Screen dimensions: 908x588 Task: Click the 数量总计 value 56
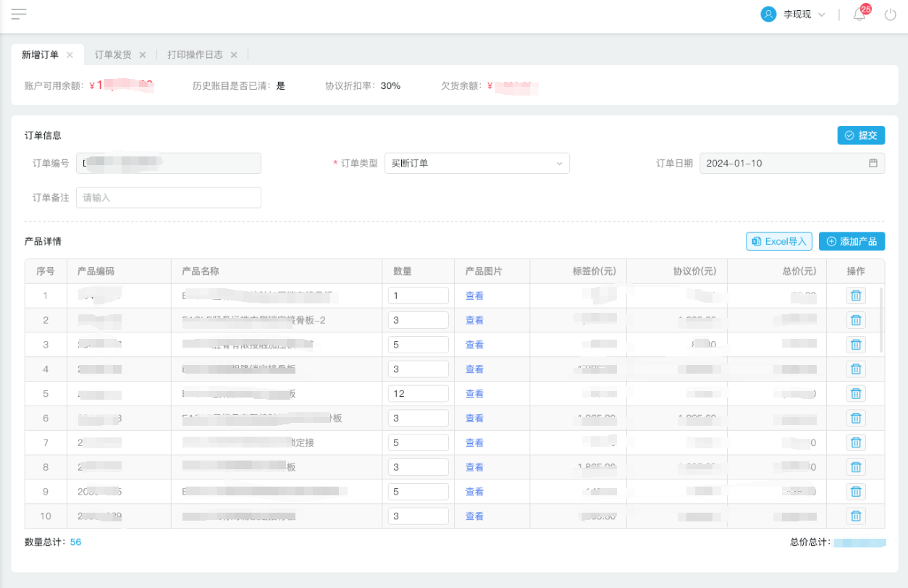click(75, 542)
